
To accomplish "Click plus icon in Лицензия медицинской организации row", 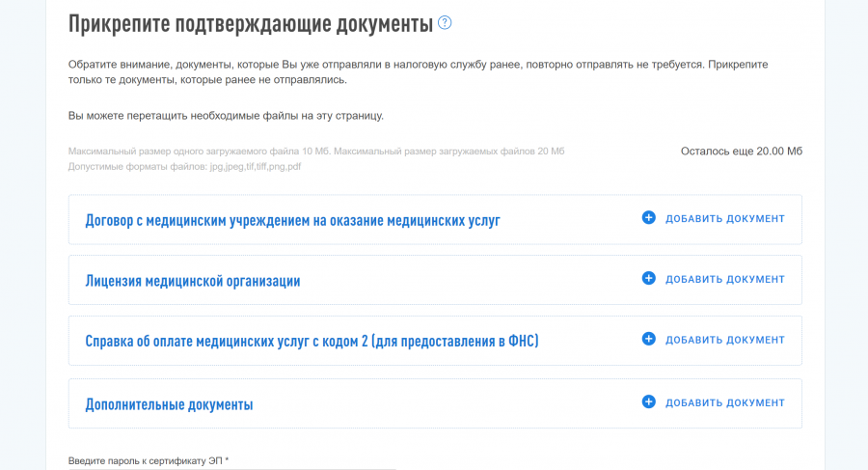I will [x=648, y=279].
